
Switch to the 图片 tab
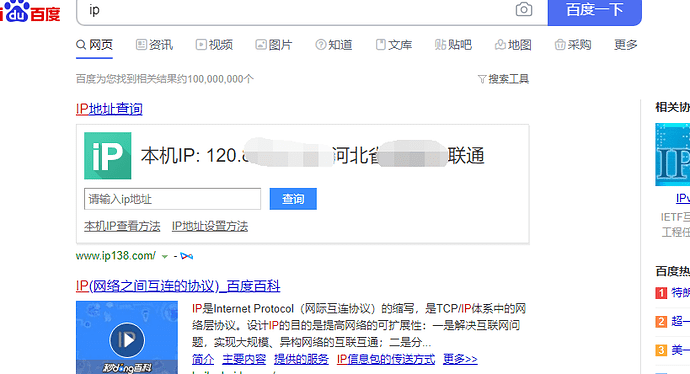pyautogui.click(x=274, y=44)
